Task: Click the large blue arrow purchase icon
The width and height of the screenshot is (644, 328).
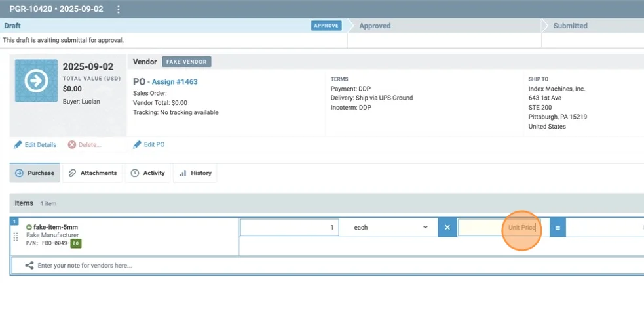Action: (x=36, y=81)
